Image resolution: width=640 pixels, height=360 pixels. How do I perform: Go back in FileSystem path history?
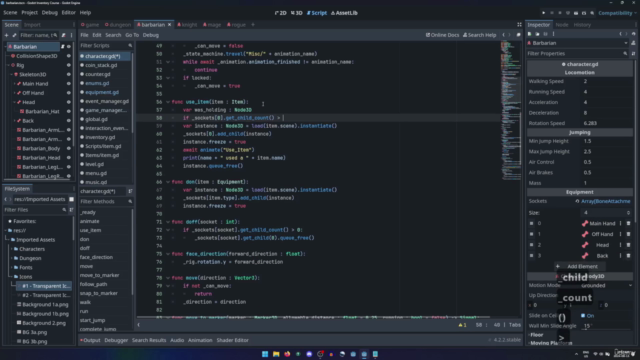[x=6, y=199]
